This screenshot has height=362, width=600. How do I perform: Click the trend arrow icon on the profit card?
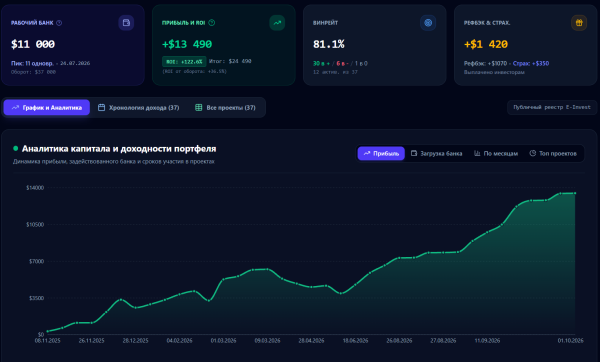click(x=277, y=23)
